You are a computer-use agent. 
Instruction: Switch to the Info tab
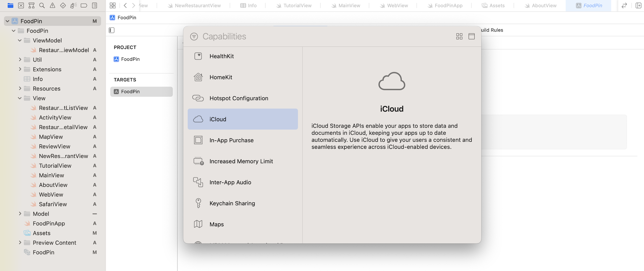coord(249,6)
